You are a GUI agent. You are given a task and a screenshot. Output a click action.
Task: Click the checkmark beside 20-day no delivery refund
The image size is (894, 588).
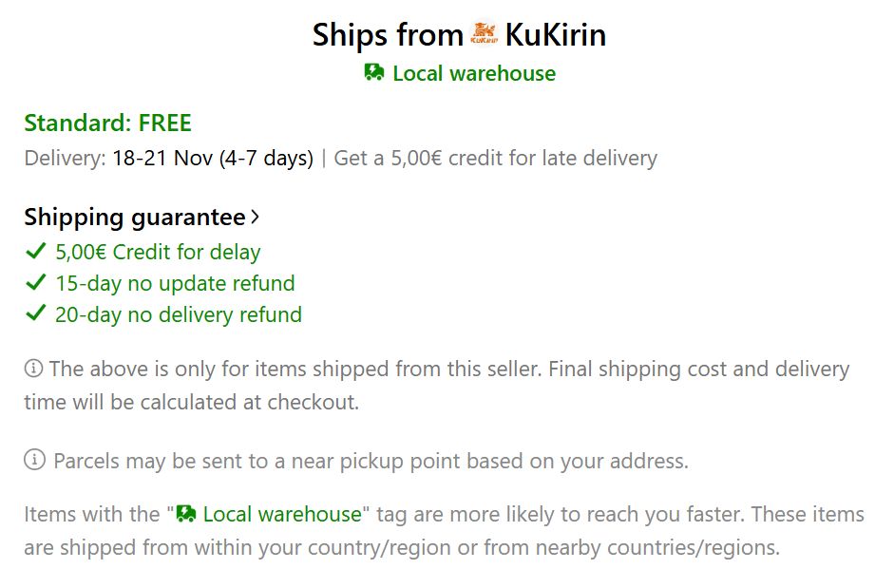pos(33,313)
